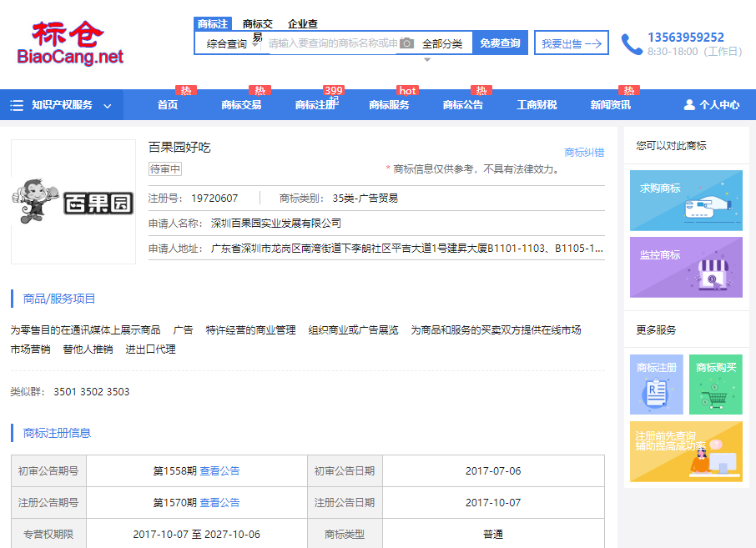
Task: Click the hamburger menu icon beside 知识产权服务
Action: (17, 105)
